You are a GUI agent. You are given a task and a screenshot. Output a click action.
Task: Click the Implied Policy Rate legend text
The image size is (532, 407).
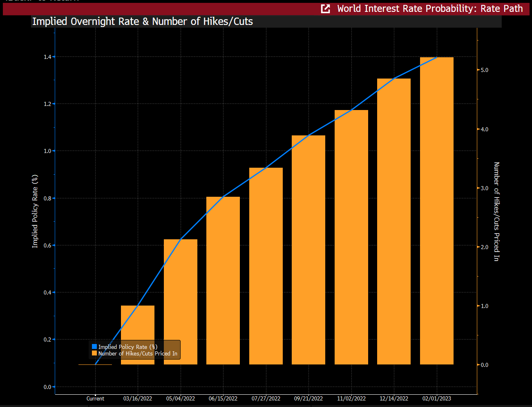pos(128,347)
